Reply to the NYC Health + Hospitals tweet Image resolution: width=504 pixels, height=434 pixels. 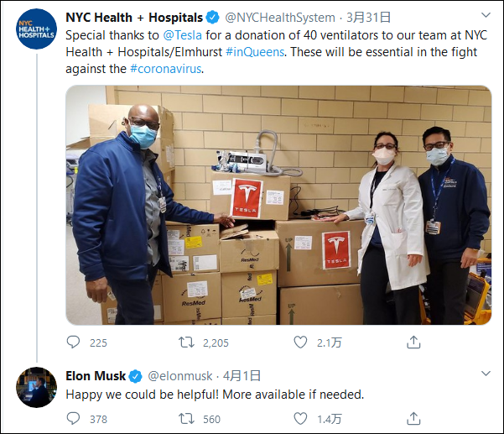coord(73,342)
